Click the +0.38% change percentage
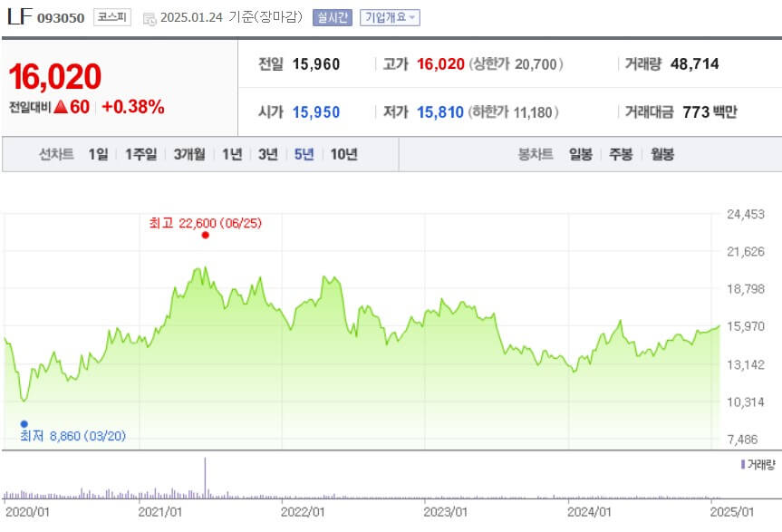The image size is (782, 532). 133,107
